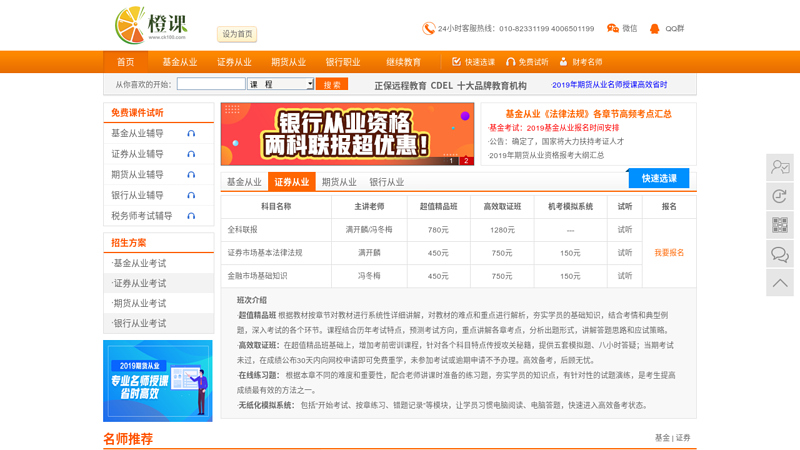Open the 继续教育 nav menu item
Screen dimensions: 800x450
pyautogui.click(x=404, y=62)
